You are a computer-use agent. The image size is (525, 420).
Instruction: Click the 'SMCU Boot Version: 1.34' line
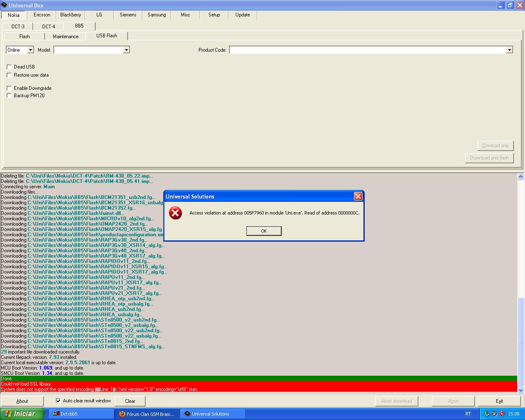42,373
